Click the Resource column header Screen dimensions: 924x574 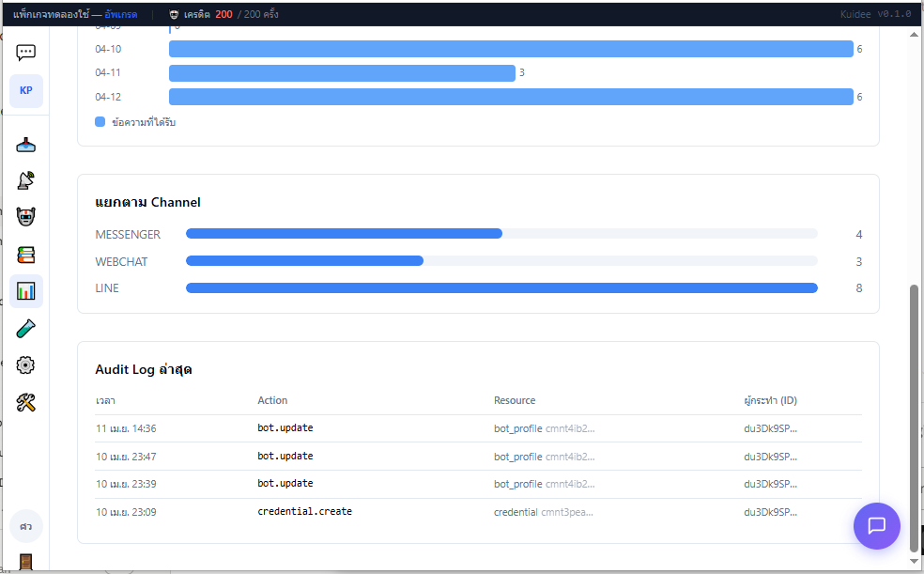(x=515, y=400)
